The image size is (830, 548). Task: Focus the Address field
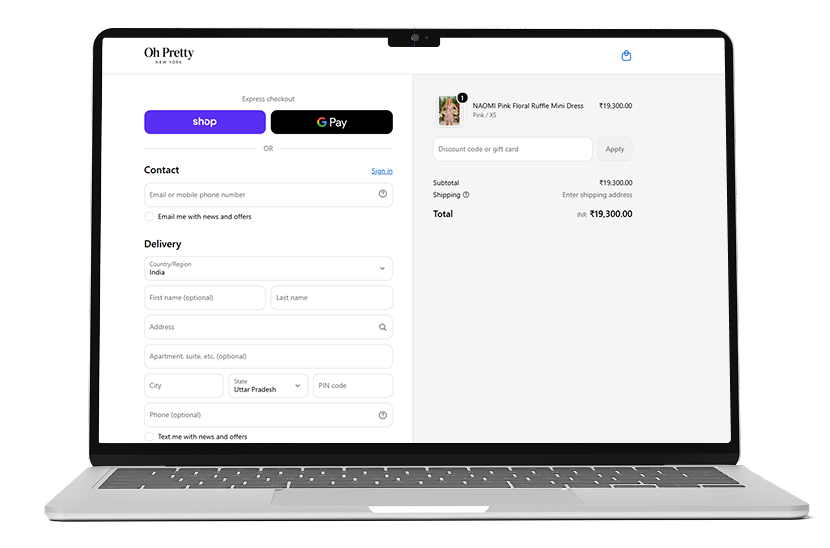[268, 327]
